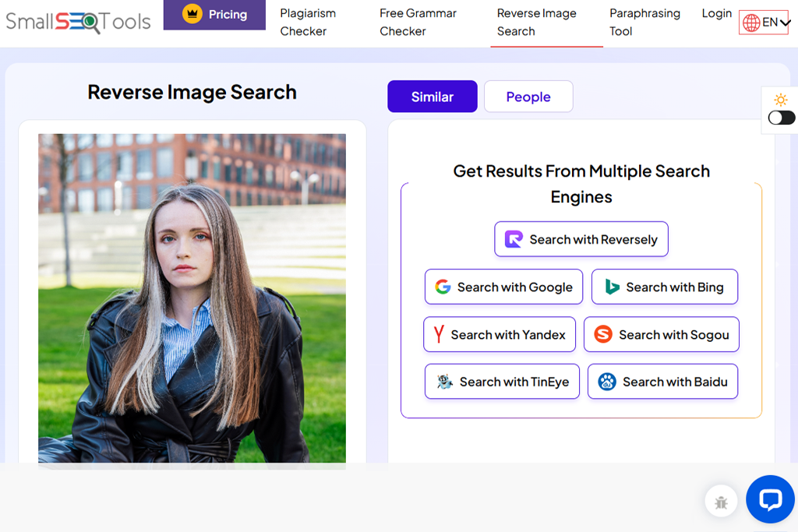798x532 pixels.
Task: Click the Login link
Action: (717, 13)
